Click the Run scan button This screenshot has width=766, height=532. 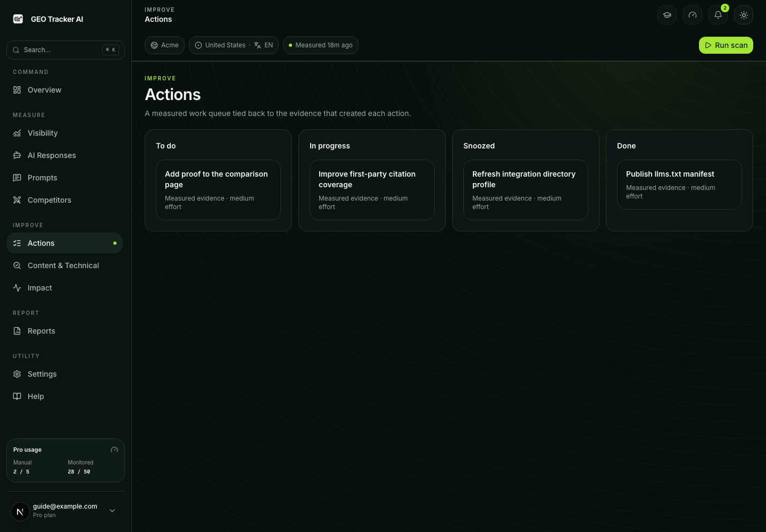pyautogui.click(x=726, y=45)
